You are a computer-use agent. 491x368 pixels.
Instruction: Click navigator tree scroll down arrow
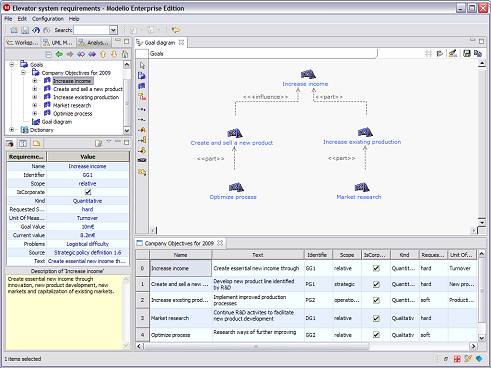point(127,130)
